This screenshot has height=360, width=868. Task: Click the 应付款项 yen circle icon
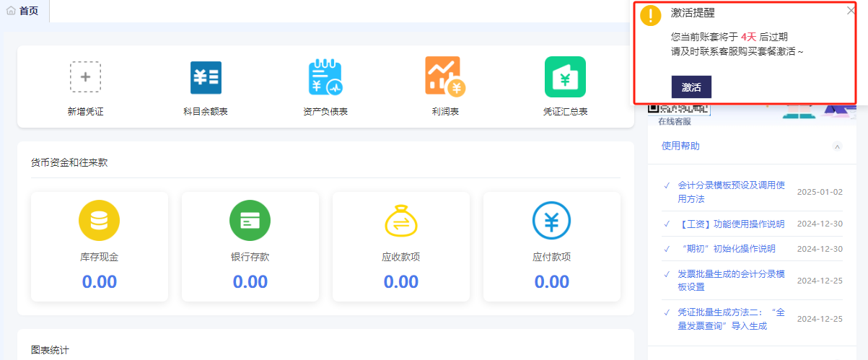(551, 221)
